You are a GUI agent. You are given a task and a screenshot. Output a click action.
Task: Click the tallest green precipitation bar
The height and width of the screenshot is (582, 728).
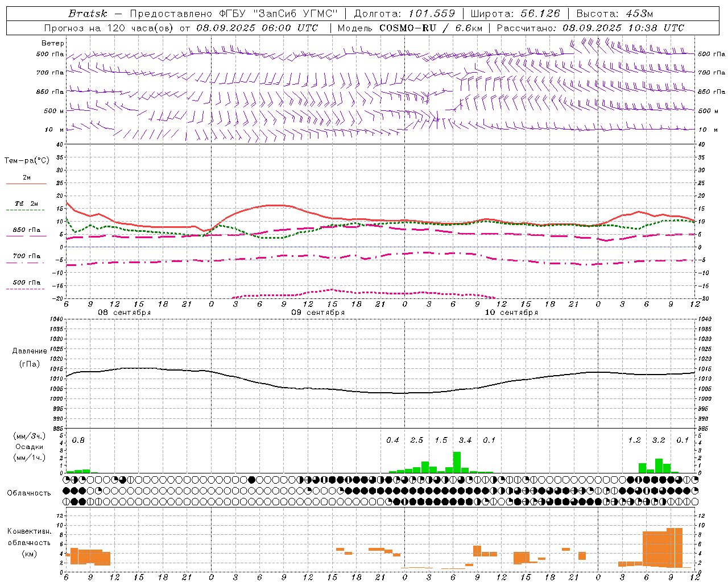point(457,463)
